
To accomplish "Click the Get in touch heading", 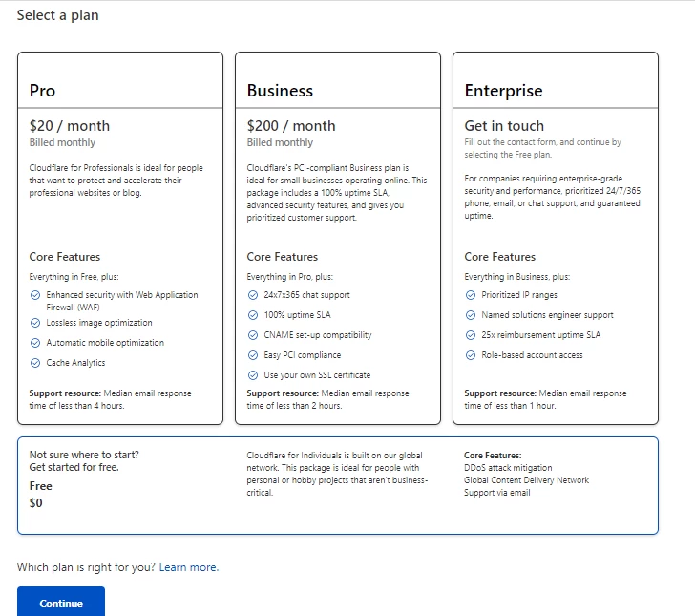I will click(x=504, y=126).
